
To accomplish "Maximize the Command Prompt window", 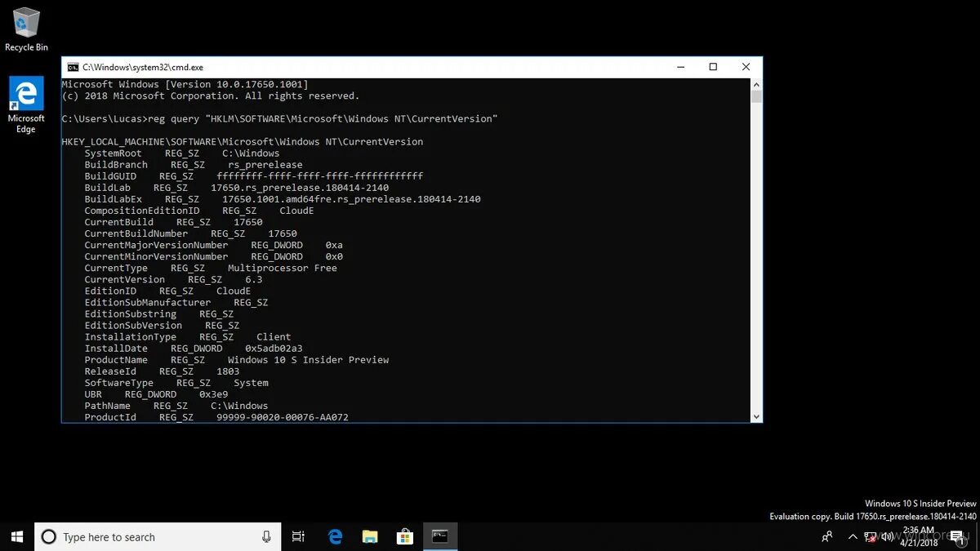I will (x=712, y=66).
